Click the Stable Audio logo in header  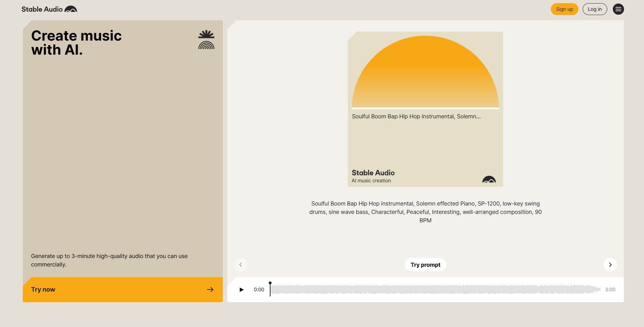tap(49, 9)
